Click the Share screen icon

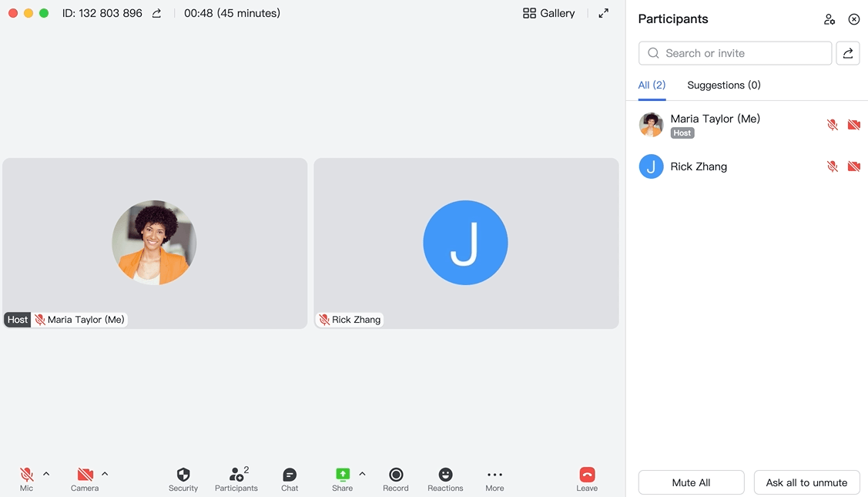pos(343,475)
